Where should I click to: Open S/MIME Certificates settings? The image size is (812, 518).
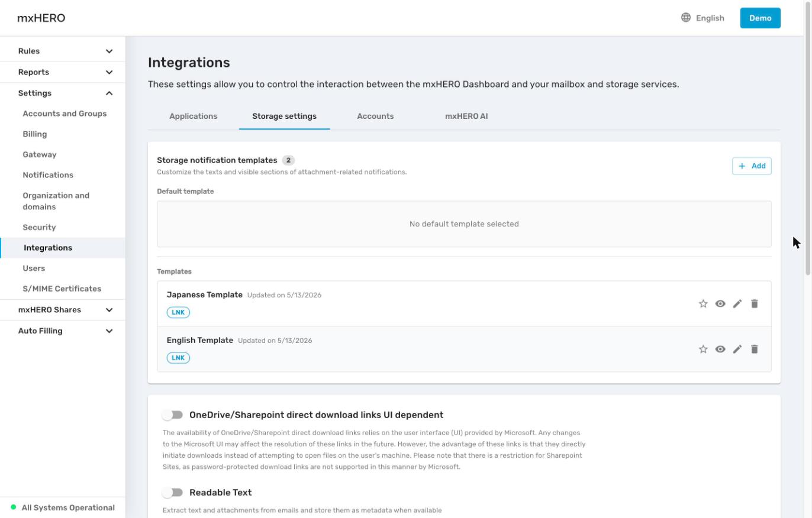pos(62,289)
